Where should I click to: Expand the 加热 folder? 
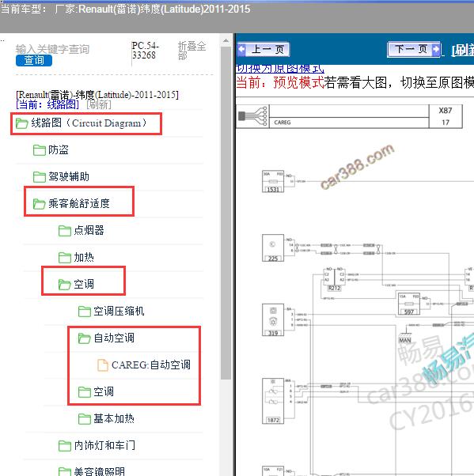pyautogui.click(x=84, y=258)
